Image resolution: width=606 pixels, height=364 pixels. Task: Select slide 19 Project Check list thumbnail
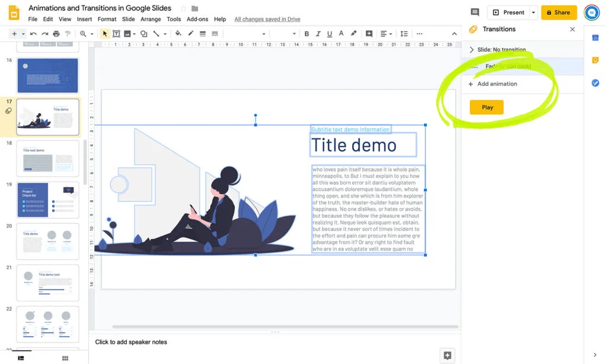(47, 200)
